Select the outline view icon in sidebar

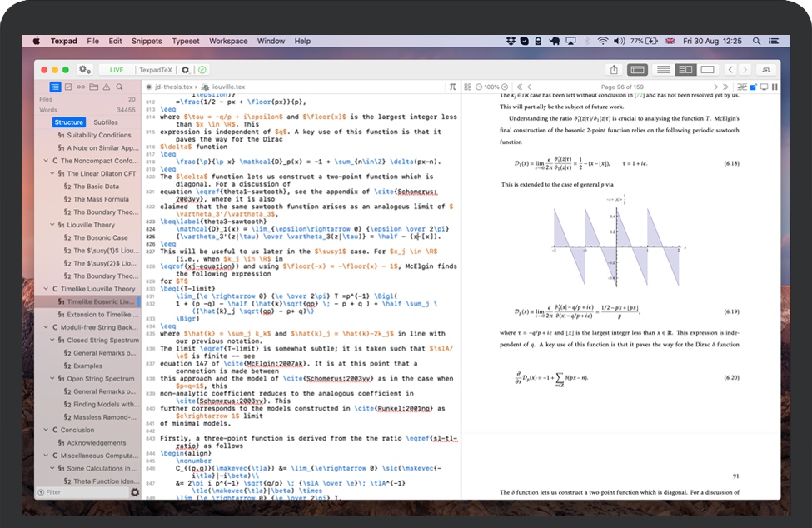(55, 87)
